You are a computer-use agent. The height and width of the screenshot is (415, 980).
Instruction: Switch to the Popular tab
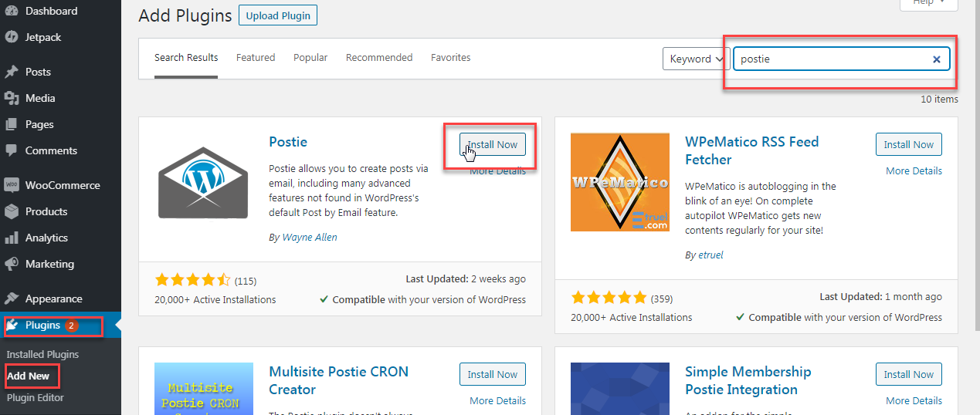click(x=310, y=58)
